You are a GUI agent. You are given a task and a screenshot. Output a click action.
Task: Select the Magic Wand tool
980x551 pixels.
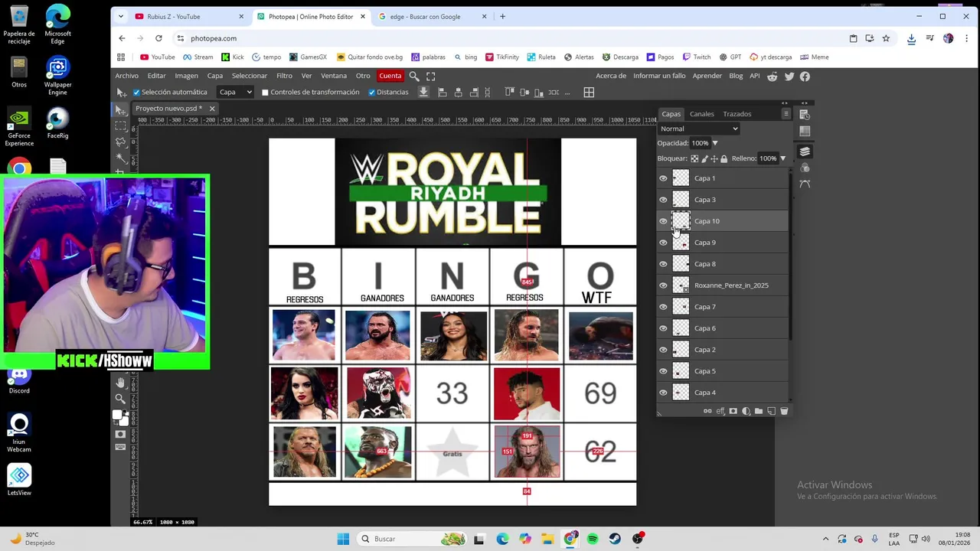pyautogui.click(x=121, y=158)
